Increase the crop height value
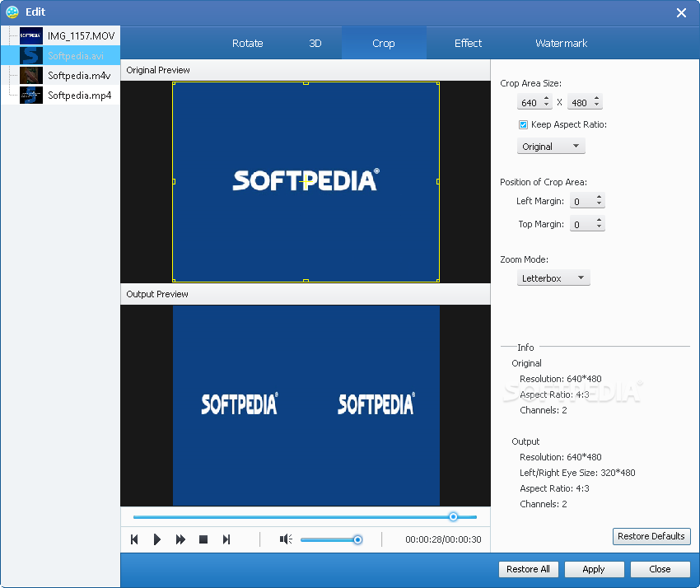 [x=597, y=99]
